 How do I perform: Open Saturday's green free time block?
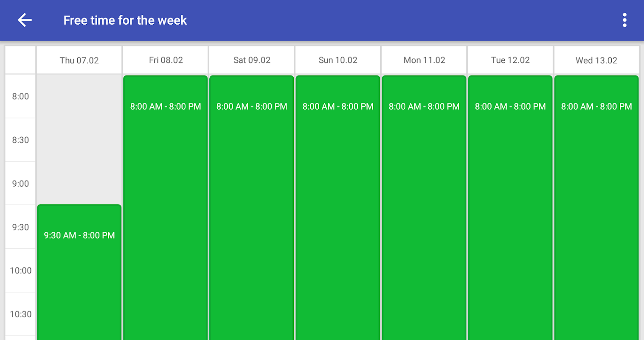[x=252, y=208]
